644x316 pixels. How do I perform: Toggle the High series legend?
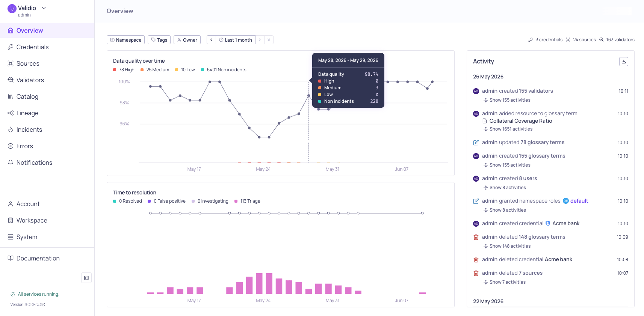tap(124, 70)
